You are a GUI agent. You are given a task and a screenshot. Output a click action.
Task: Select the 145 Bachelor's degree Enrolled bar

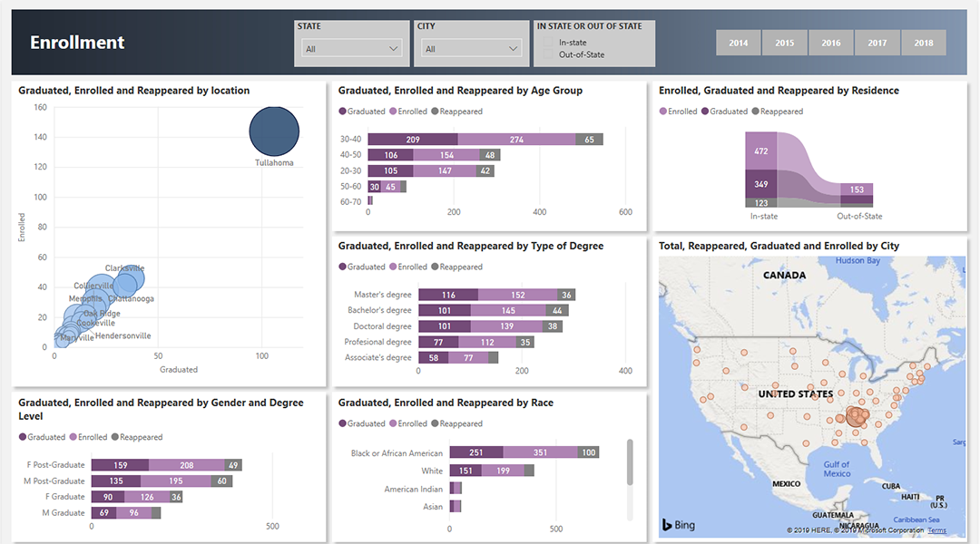pyautogui.click(x=508, y=310)
